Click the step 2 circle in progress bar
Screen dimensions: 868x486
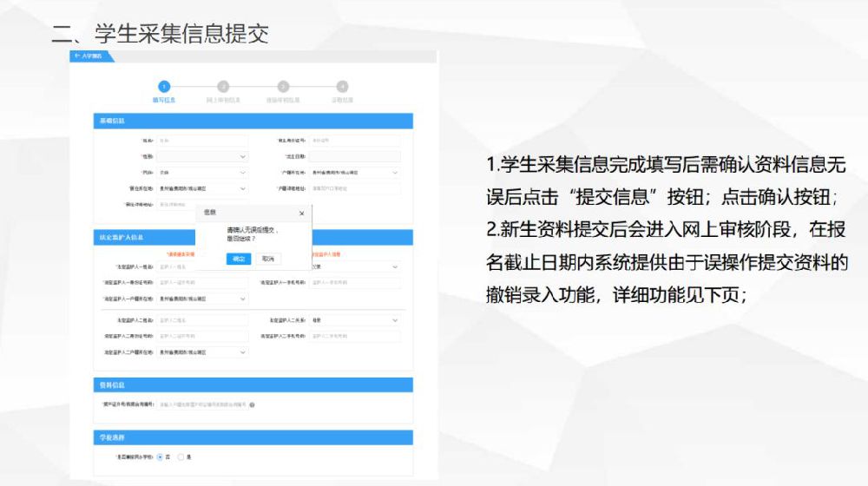coord(223,86)
